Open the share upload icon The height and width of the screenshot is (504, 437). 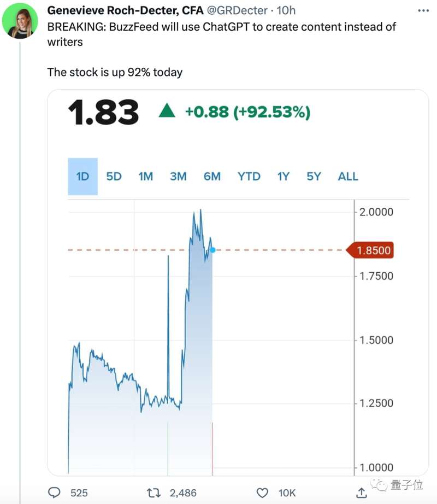pyautogui.click(x=362, y=493)
